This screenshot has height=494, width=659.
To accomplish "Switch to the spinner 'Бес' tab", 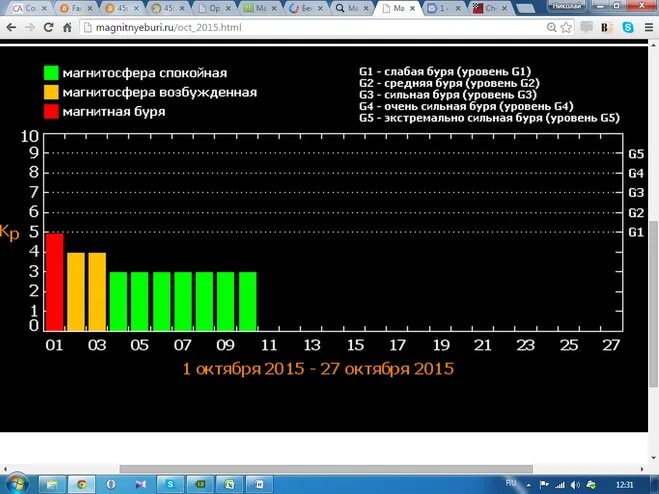I will pyautogui.click(x=305, y=8).
